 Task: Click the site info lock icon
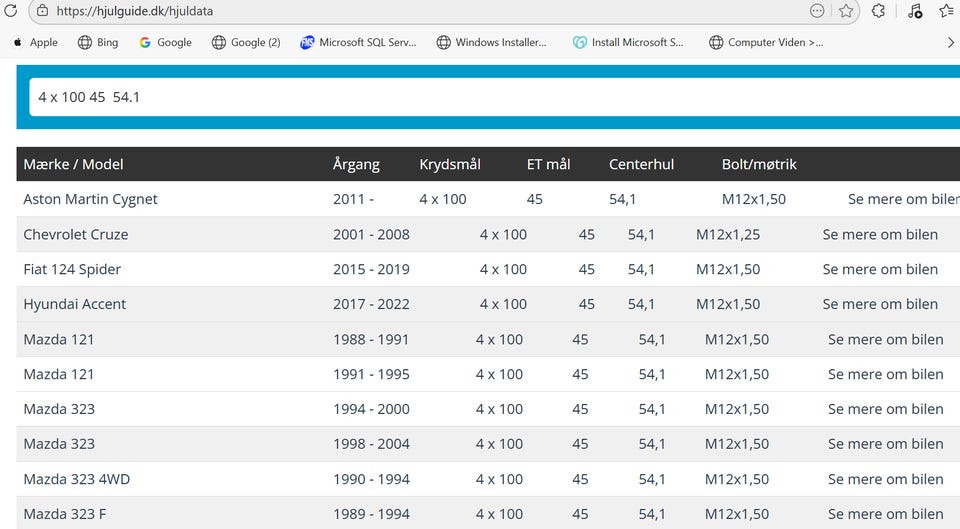(41, 11)
